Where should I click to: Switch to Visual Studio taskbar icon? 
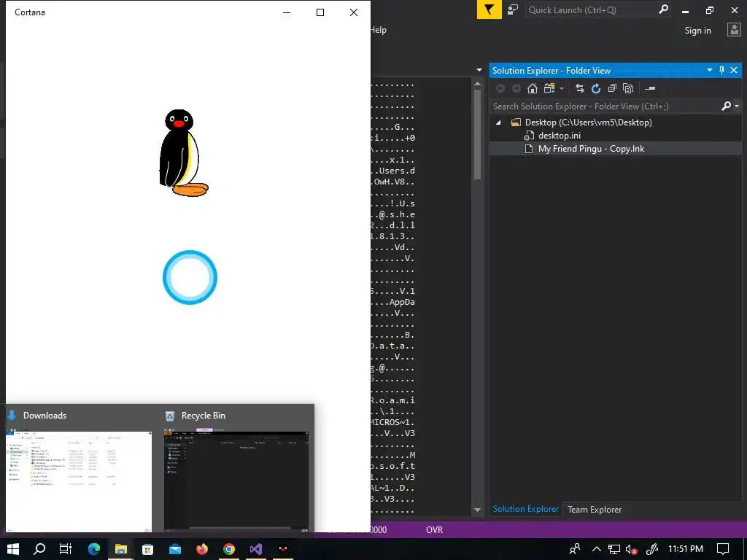click(x=256, y=549)
